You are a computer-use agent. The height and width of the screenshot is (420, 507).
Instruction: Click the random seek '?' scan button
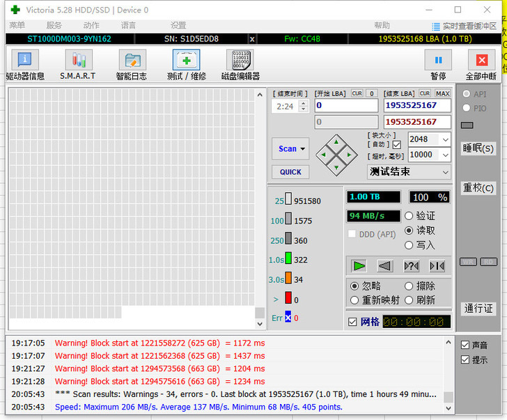412,266
